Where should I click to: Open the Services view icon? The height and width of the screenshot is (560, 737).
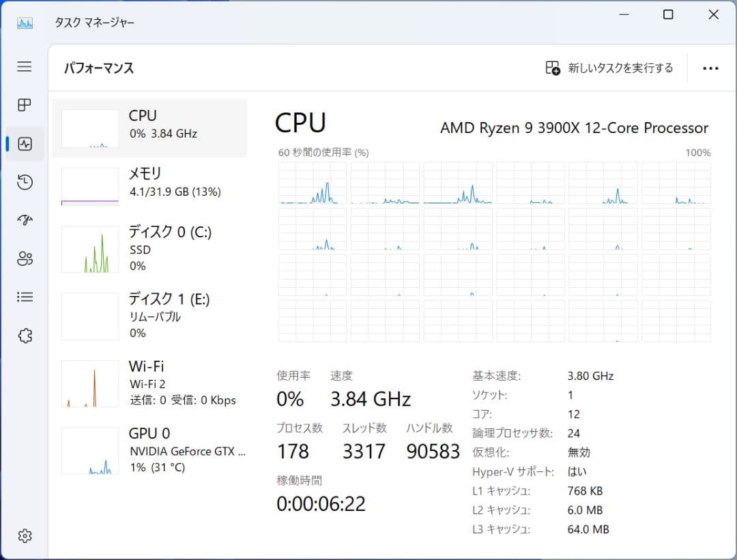click(x=25, y=335)
